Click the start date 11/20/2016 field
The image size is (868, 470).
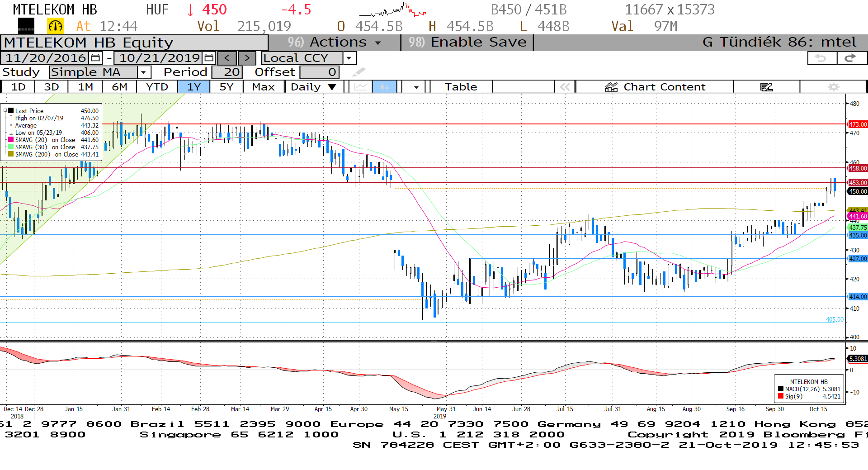(x=46, y=58)
